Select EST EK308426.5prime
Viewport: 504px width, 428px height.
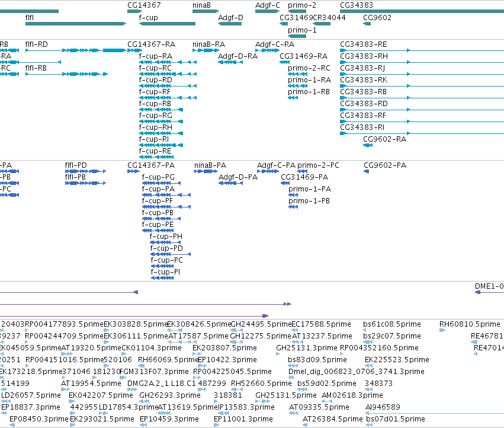[175, 330]
